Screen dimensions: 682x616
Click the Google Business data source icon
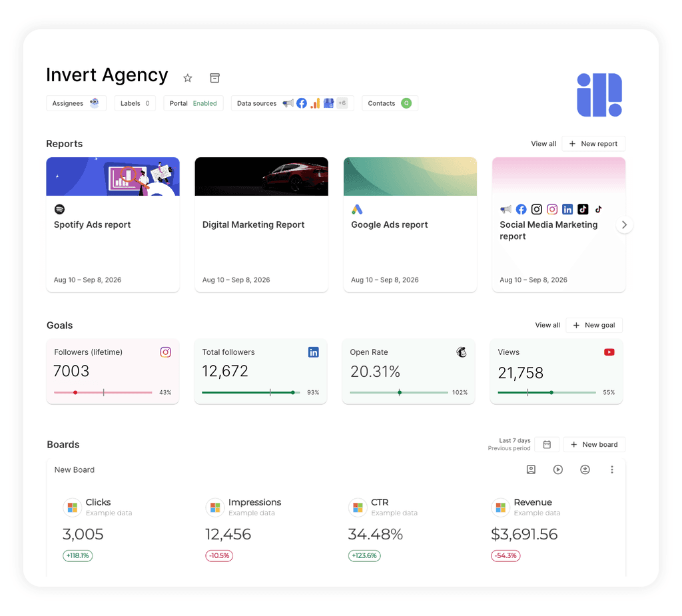328,103
